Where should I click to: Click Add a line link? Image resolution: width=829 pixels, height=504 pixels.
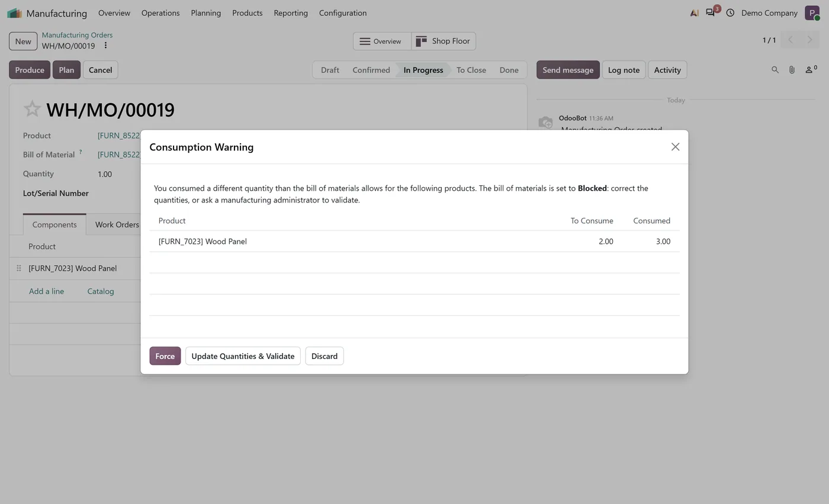pos(47,291)
